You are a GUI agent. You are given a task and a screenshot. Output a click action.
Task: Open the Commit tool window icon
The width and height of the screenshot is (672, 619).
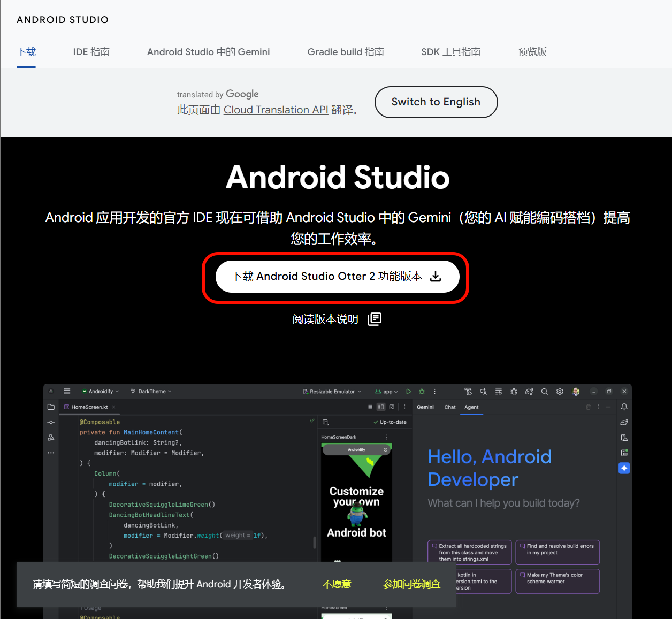tap(51, 422)
